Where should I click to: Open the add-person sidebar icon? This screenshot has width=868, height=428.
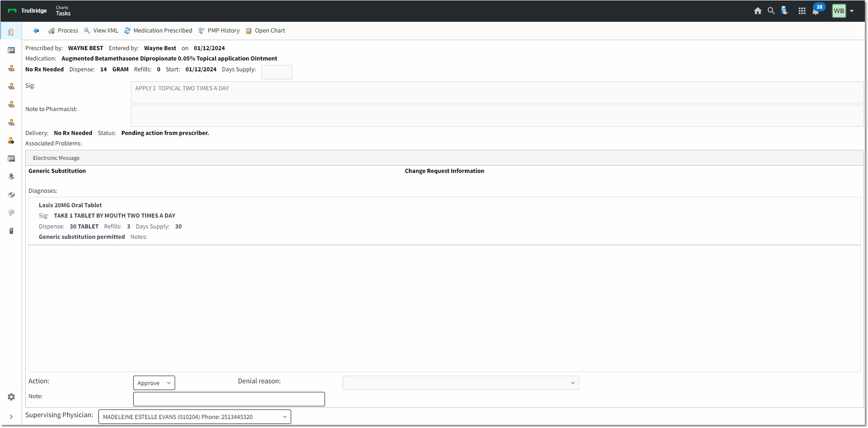click(x=11, y=140)
